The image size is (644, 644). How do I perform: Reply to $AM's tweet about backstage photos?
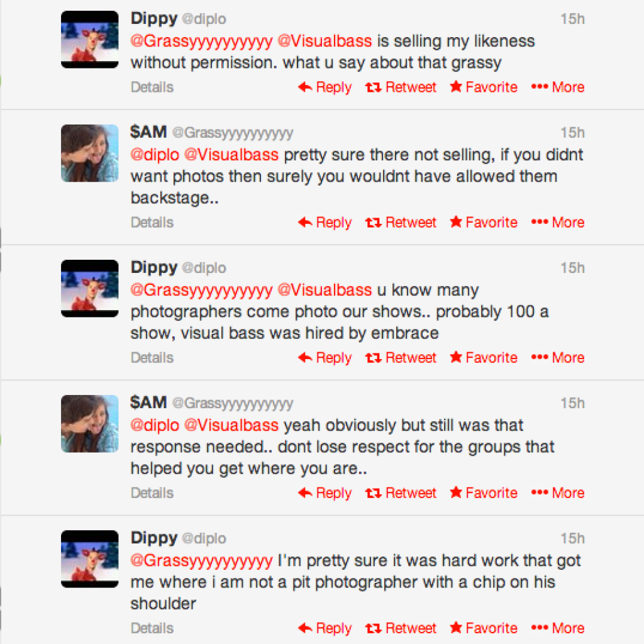(x=325, y=223)
